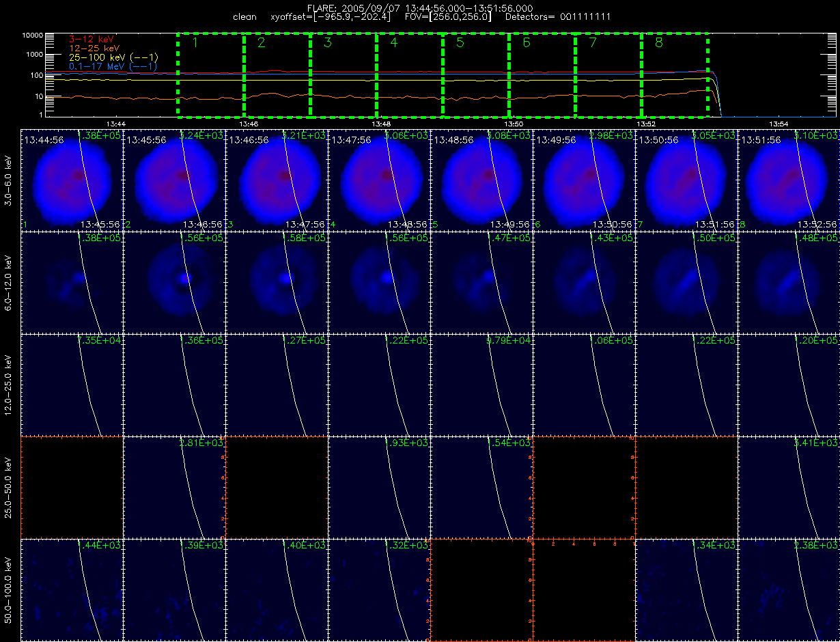Screen dimensions: 840x642
Task: Open the 6.0-12.0 keV image labeled 1.43E+05
Action: tap(584, 281)
